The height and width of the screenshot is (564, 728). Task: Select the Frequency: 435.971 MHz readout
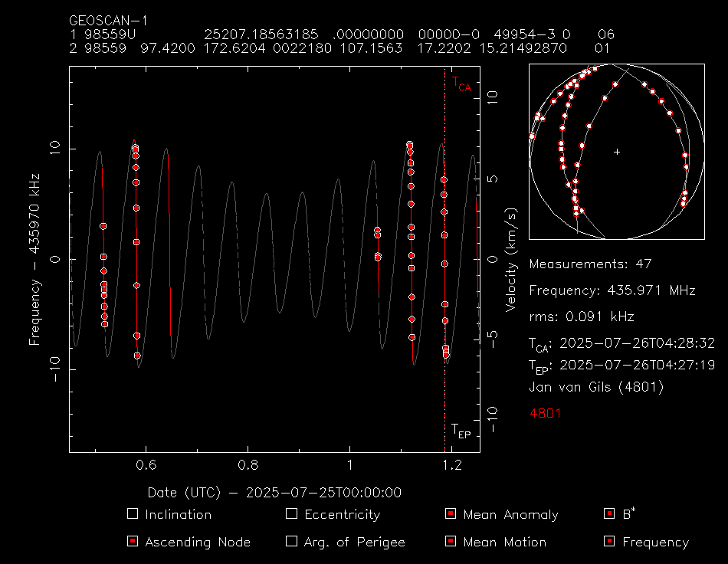(x=612, y=290)
